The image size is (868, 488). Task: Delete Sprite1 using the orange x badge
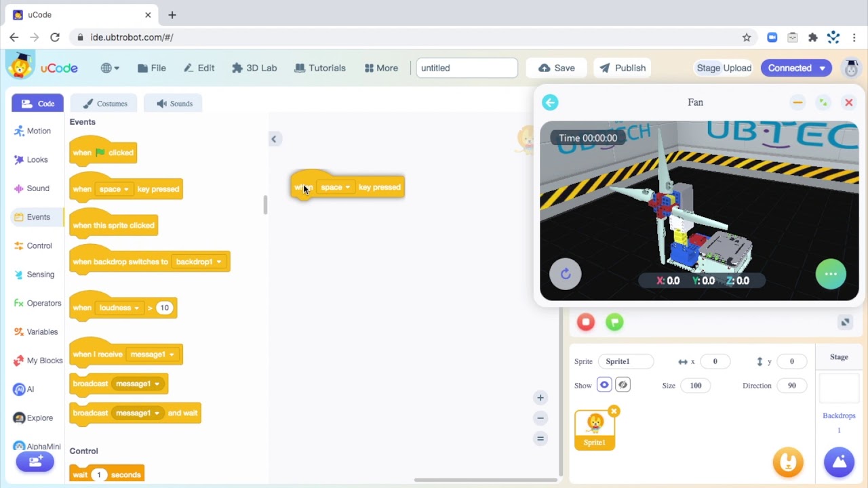(614, 411)
